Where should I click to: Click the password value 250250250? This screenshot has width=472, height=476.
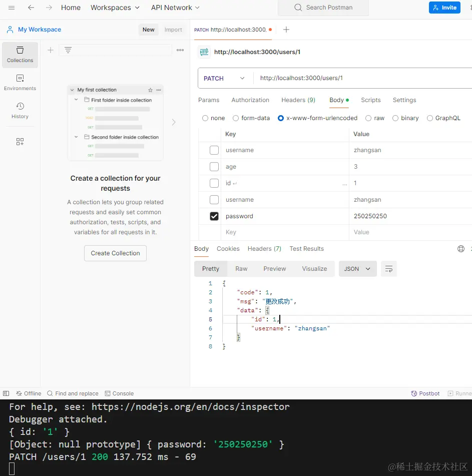tap(370, 216)
